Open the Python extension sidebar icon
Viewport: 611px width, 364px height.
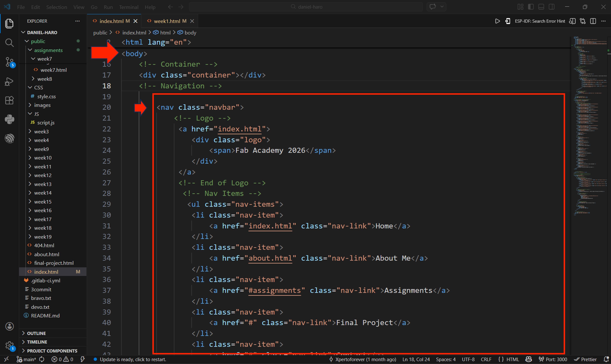point(9,119)
